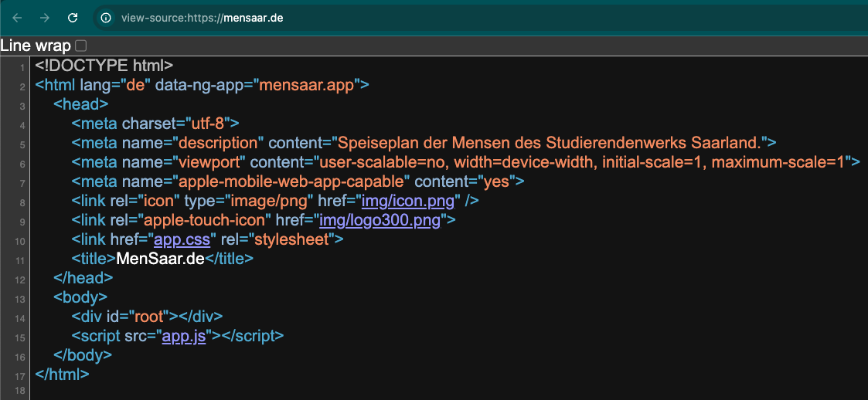Open the site information icon
This screenshot has height=400, width=868.
coord(106,18)
